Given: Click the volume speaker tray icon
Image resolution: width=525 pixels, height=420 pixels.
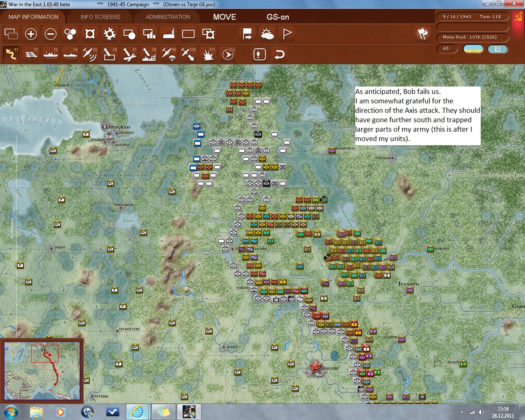Looking at the screenshot, I should pyautogui.click(x=481, y=412).
